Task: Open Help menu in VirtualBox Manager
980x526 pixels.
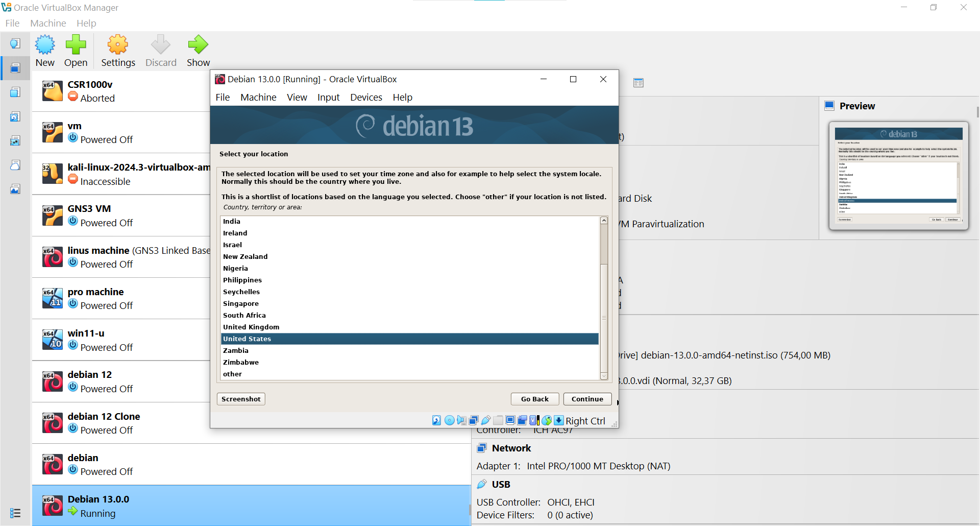Action: pos(86,23)
